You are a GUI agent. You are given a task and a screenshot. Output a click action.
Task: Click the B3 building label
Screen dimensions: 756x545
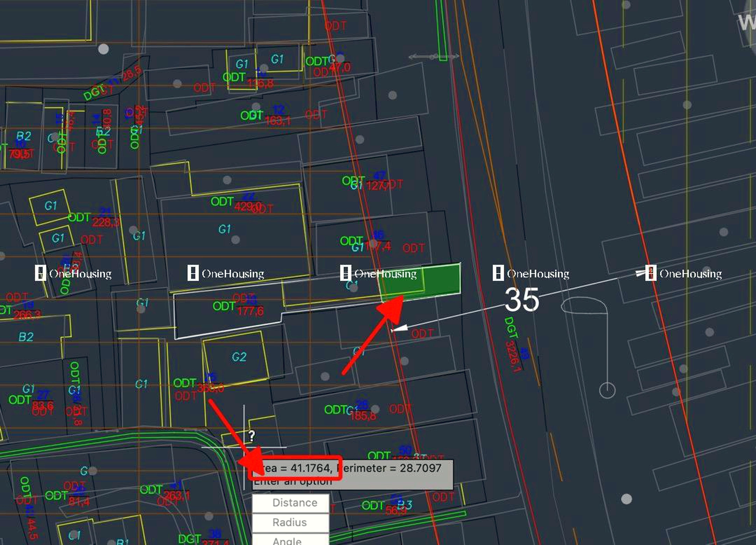pyautogui.click(x=404, y=504)
